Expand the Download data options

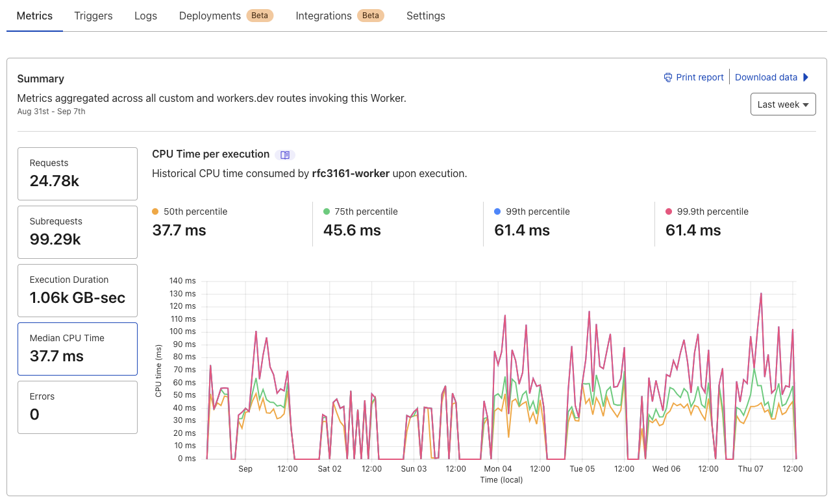pyautogui.click(x=766, y=77)
